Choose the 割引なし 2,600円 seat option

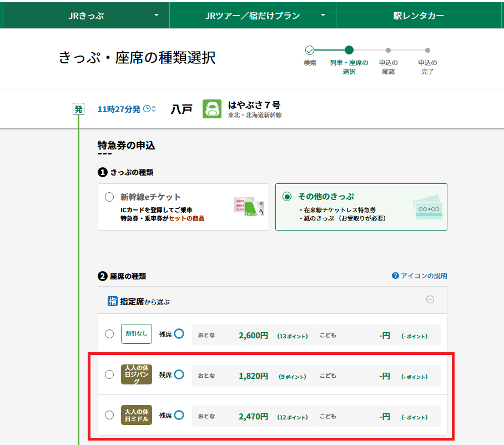coord(109,334)
